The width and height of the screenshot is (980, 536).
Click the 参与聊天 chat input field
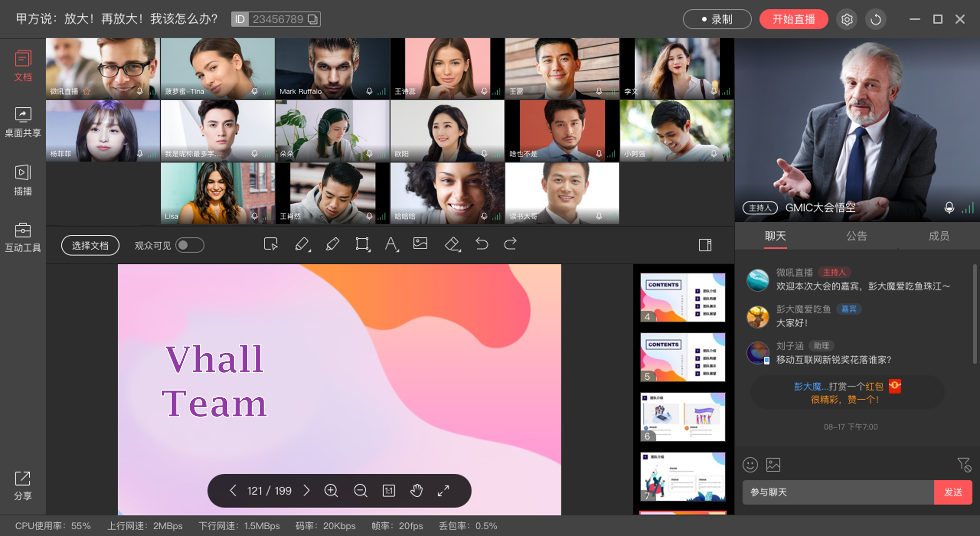coord(838,492)
